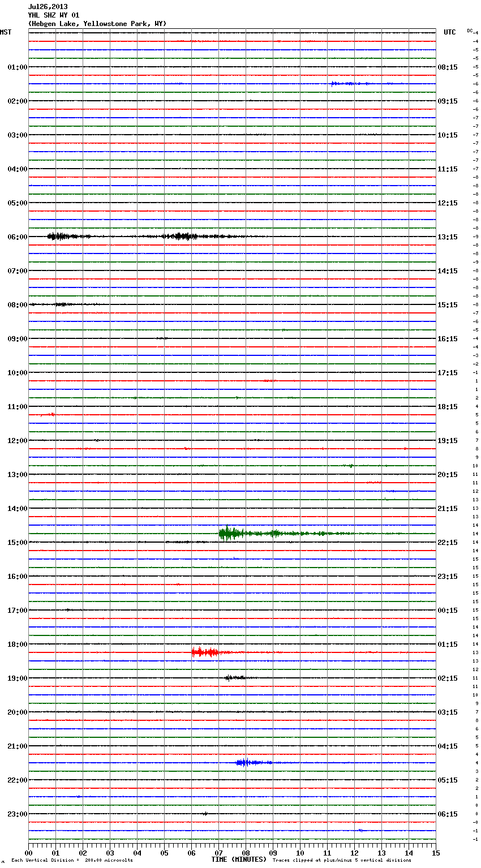
Task: Select the 08:00 MST time label
Action: 17,305
